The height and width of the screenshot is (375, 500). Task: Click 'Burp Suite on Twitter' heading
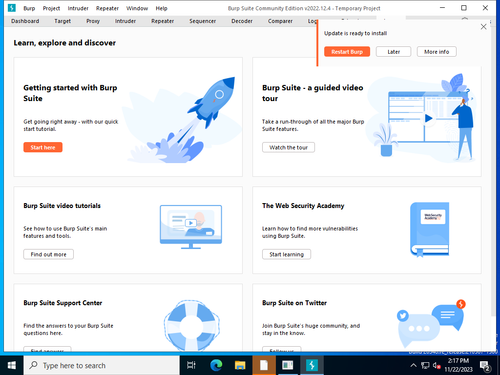pos(294,303)
